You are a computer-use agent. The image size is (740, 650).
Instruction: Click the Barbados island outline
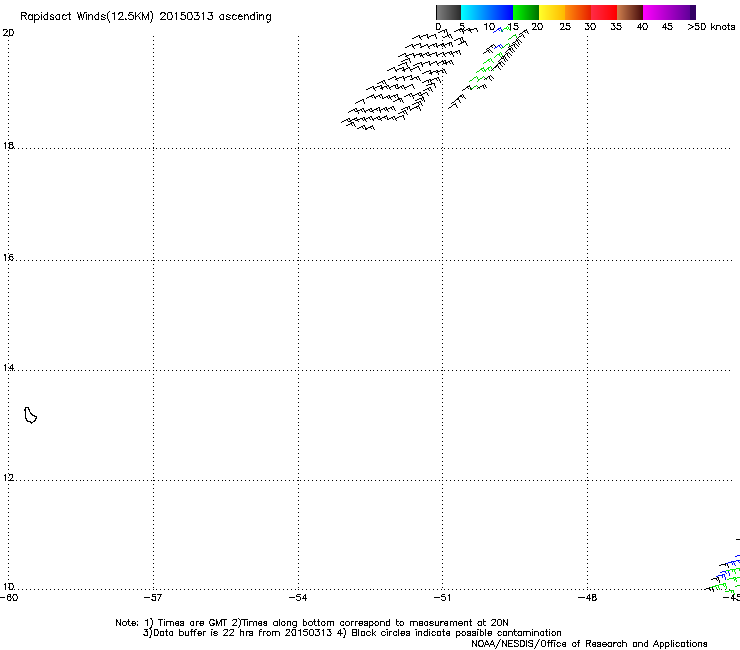pos(30,415)
